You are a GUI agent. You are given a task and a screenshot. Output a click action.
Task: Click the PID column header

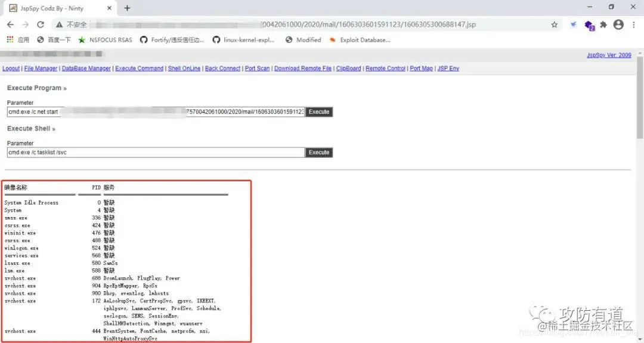96,188
